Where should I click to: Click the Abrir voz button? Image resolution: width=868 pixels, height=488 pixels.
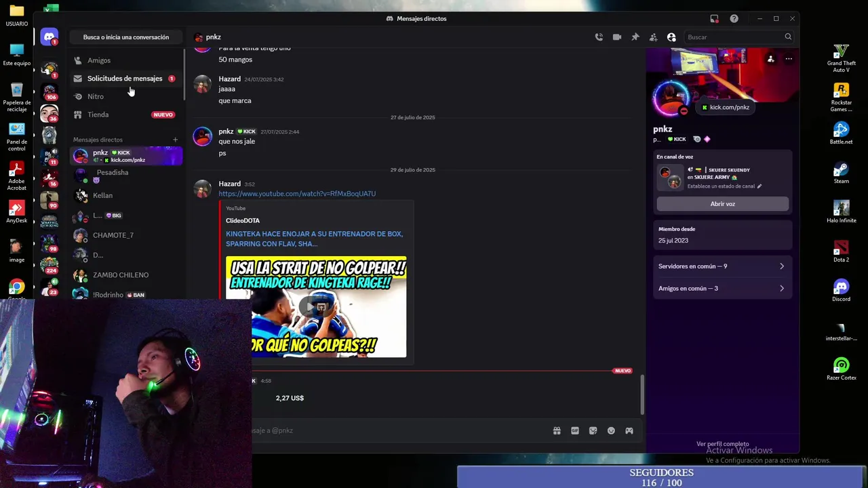coord(722,204)
